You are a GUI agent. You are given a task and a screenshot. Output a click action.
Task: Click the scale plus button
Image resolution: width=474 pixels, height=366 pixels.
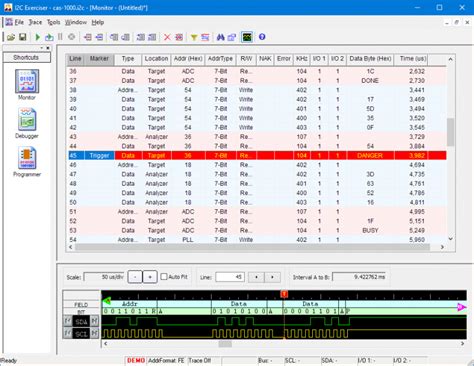tap(150, 277)
